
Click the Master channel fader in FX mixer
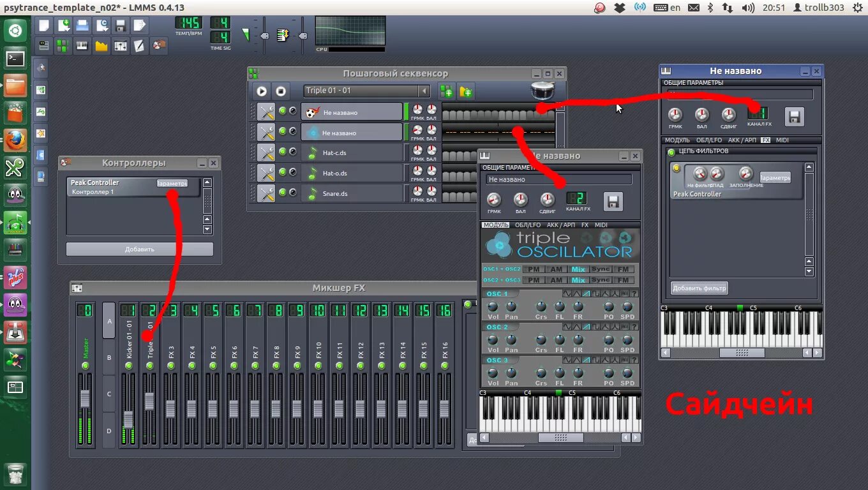[x=85, y=399]
